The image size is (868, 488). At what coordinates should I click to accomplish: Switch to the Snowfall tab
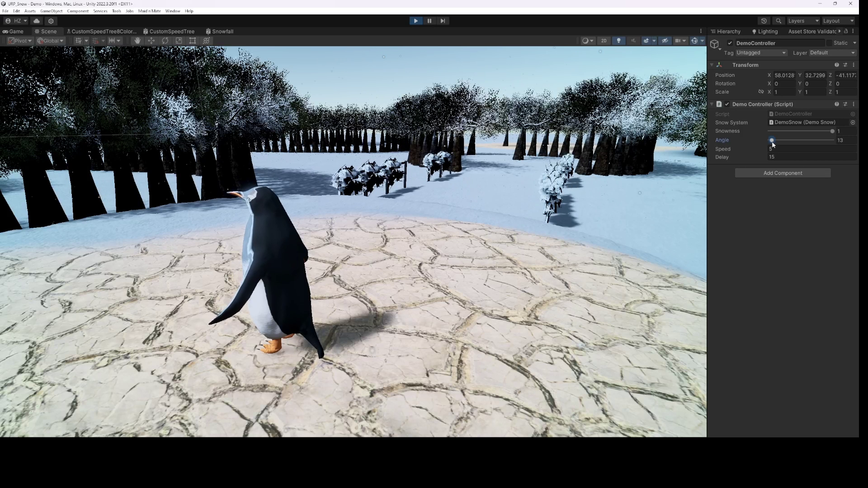pyautogui.click(x=220, y=32)
